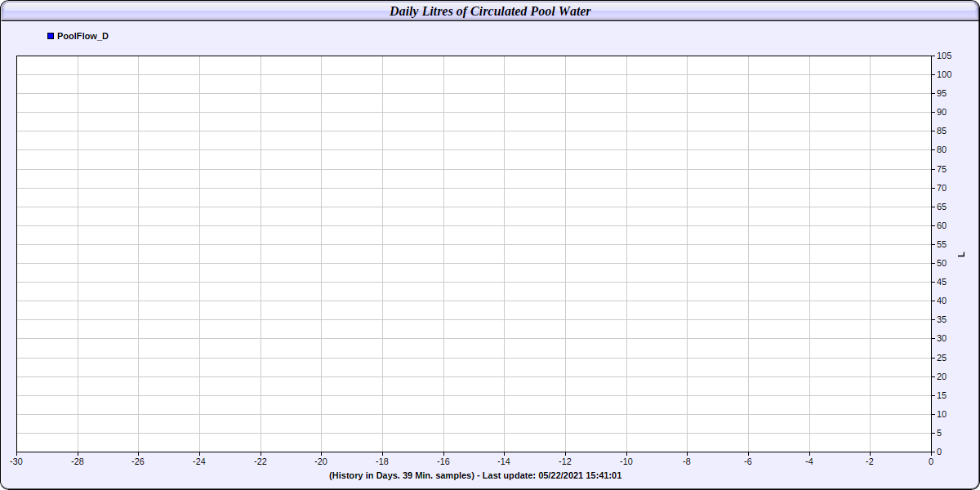Click the y-axis value 25
Viewport: 980px width, 490px height.
coord(942,358)
